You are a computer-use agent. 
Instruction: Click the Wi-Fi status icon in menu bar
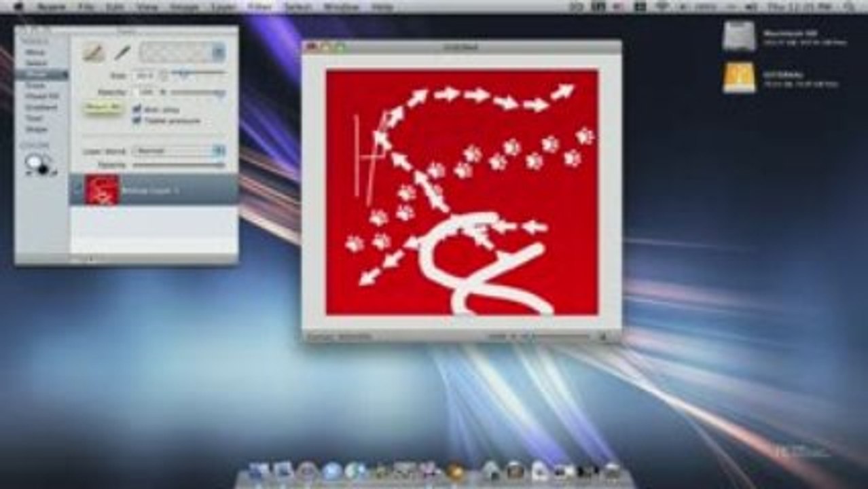point(662,7)
